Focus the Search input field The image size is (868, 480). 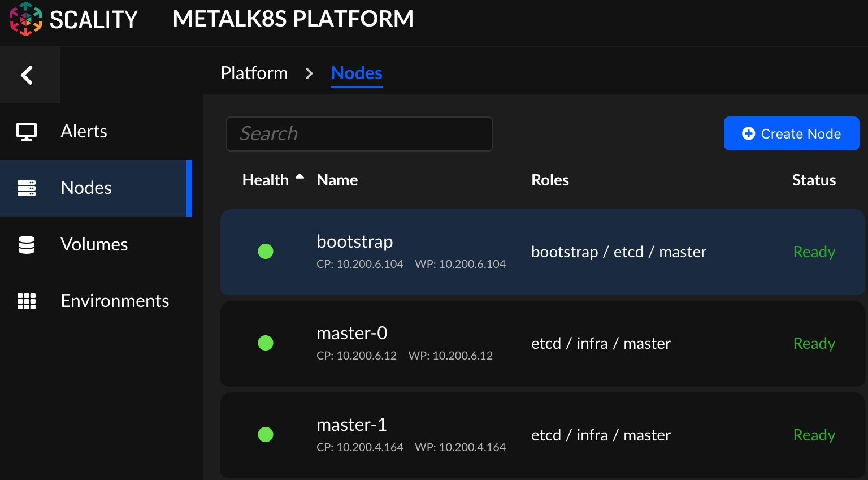coord(359,134)
